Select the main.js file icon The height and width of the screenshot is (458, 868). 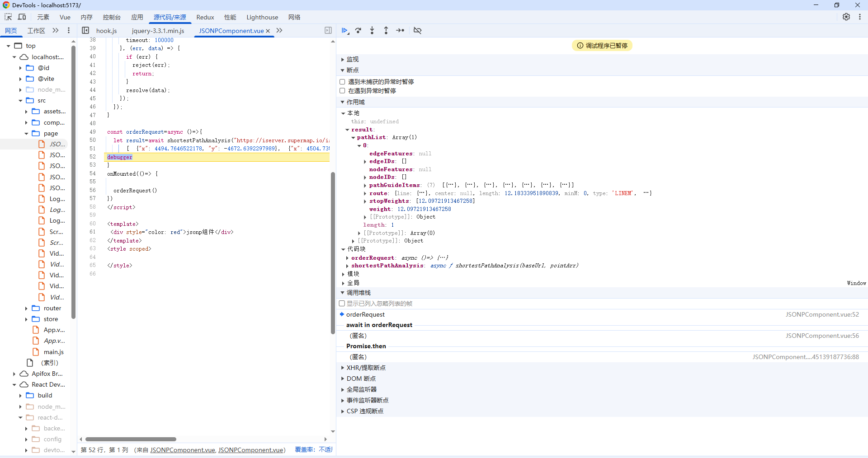(36, 352)
